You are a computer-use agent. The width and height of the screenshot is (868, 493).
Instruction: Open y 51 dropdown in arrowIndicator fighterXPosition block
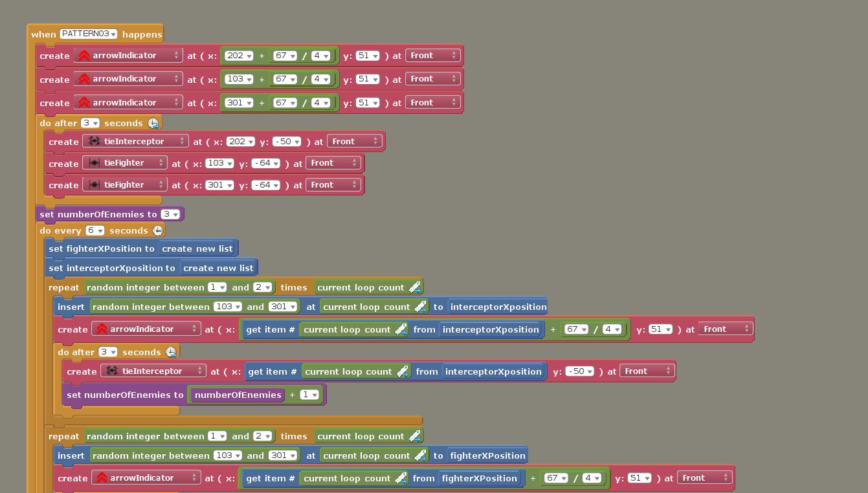pos(639,478)
